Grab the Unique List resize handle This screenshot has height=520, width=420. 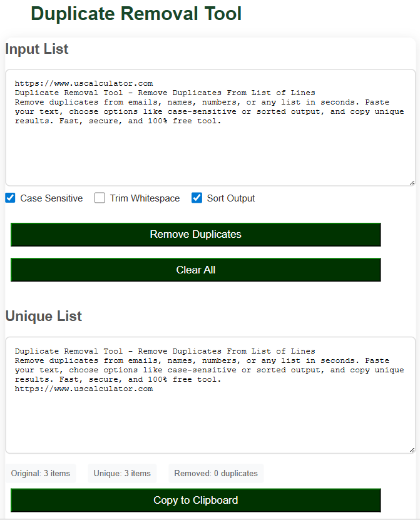click(x=412, y=450)
